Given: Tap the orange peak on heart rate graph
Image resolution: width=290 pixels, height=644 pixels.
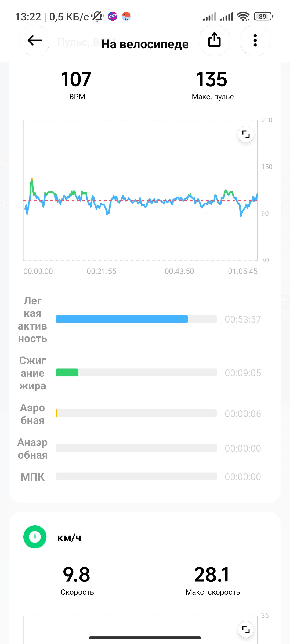Looking at the screenshot, I should coord(32,179).
